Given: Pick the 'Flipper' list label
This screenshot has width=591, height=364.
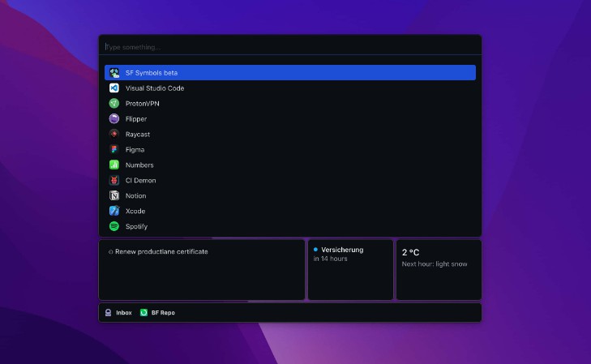Looking at the screenshot, I should [x=136, y=119].
